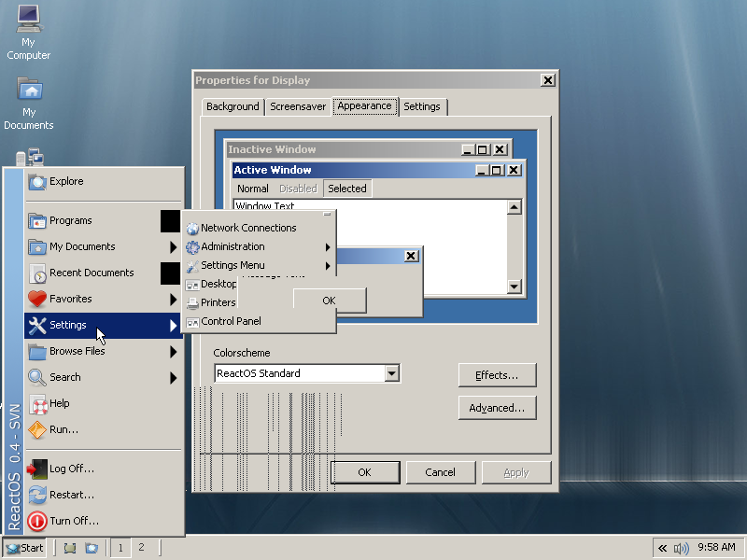Confirm with the main OK button

click(x=365, y=472)
